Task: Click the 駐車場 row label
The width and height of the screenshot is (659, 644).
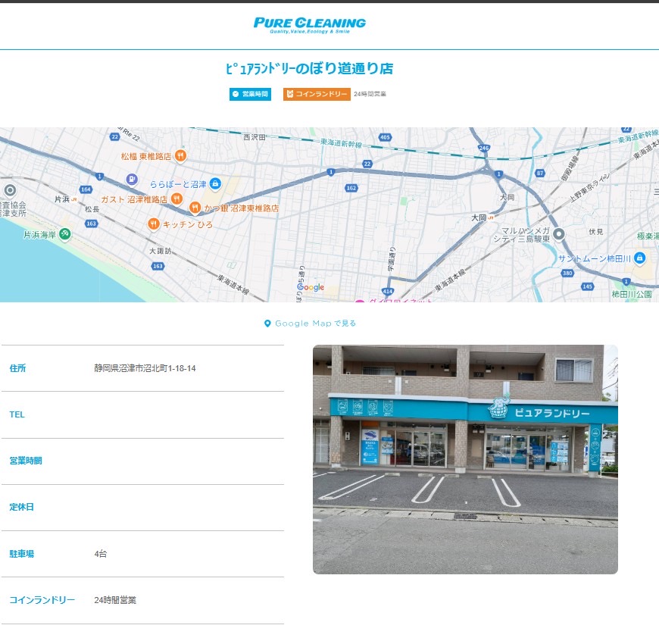Action: coord(21,554)
